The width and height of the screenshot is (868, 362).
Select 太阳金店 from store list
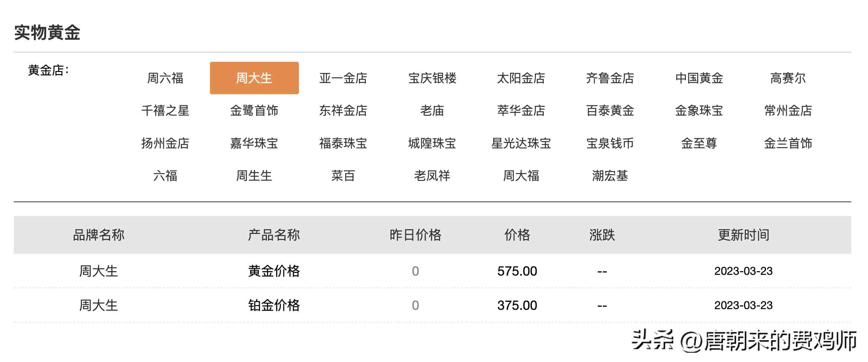(x=521, y=78)
